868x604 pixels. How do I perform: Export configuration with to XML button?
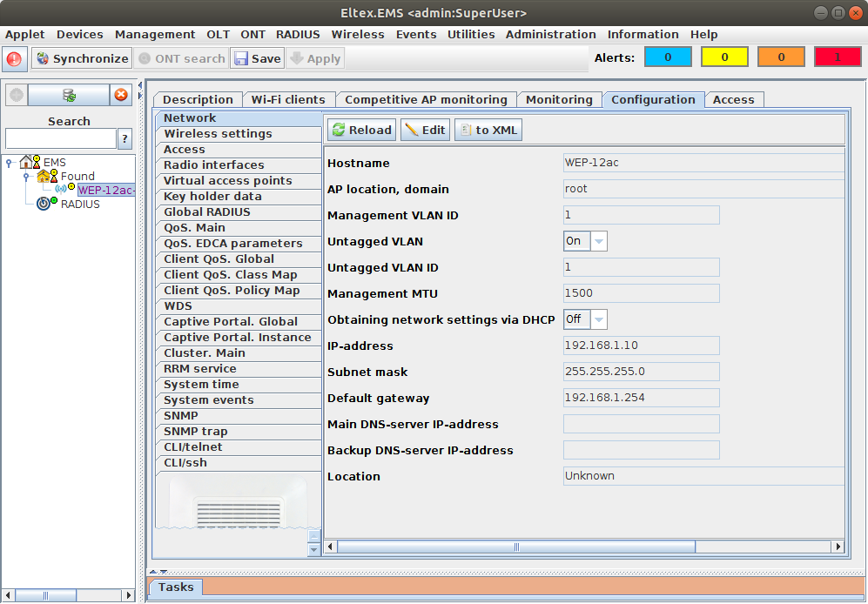coord(488,131)
